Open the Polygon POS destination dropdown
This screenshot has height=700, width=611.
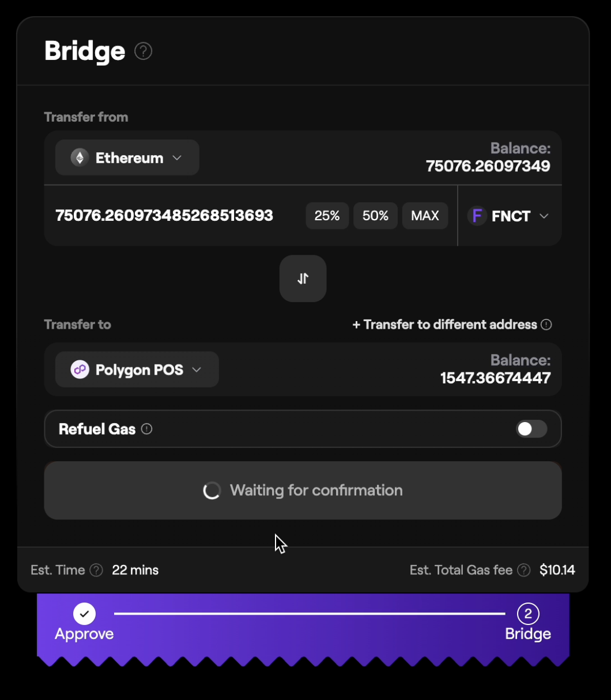point(137,370)
